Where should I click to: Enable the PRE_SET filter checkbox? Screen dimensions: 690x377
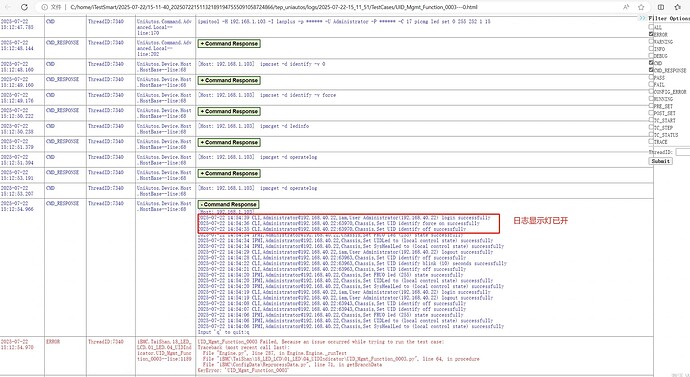(x=651, y=106)
